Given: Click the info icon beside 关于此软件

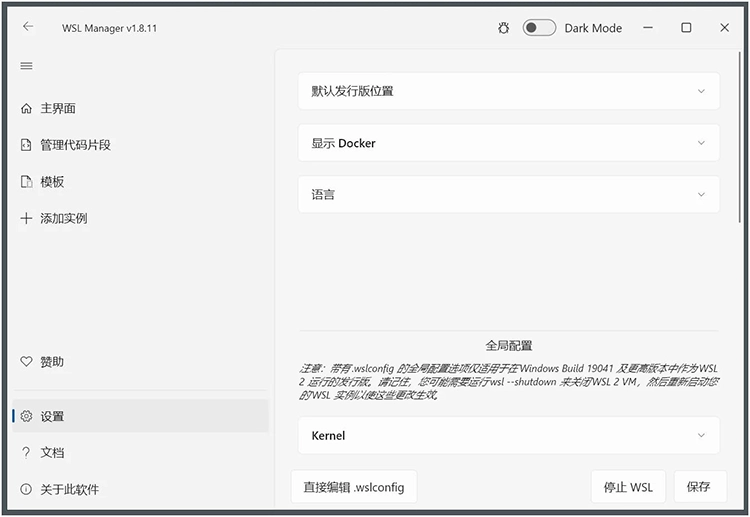Looking at the screenshot, I should click(x=27, y=489).
